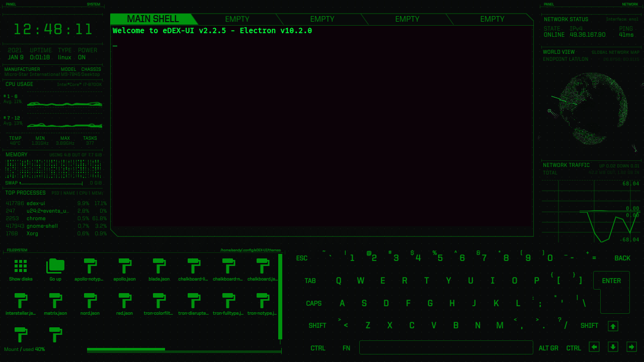This screenshot has height=362, width=644.
Task: Select the matrix.json theme file icon
Action: point(55,302)
